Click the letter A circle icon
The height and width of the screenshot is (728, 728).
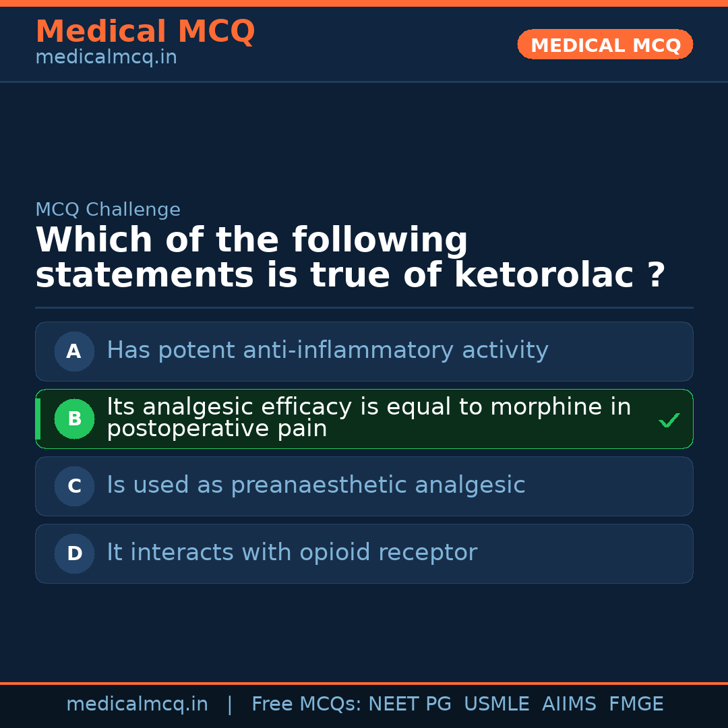click(74, 351)
